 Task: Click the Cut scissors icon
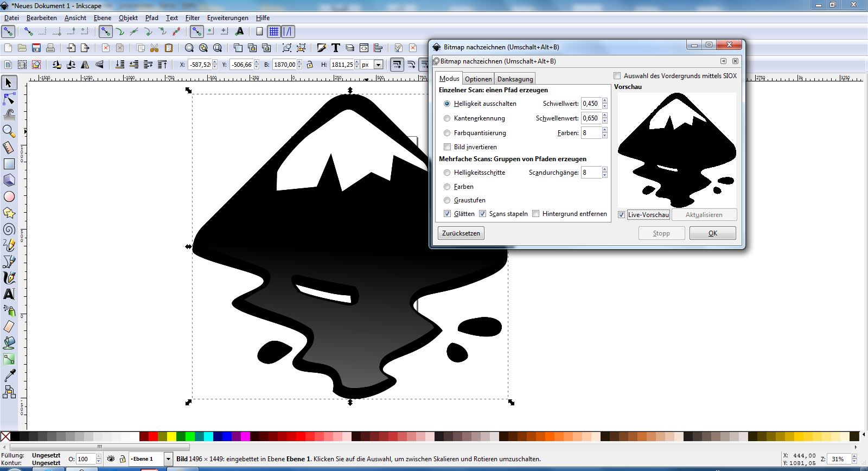point(155,48)
